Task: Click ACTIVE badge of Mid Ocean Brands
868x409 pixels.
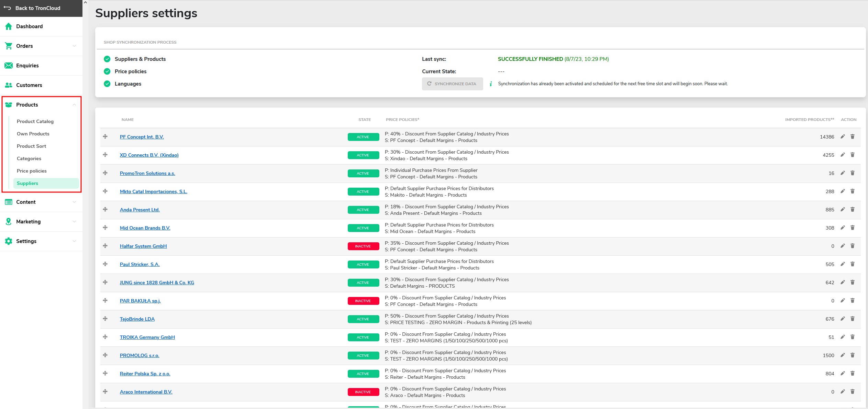Action: (363, 228)
